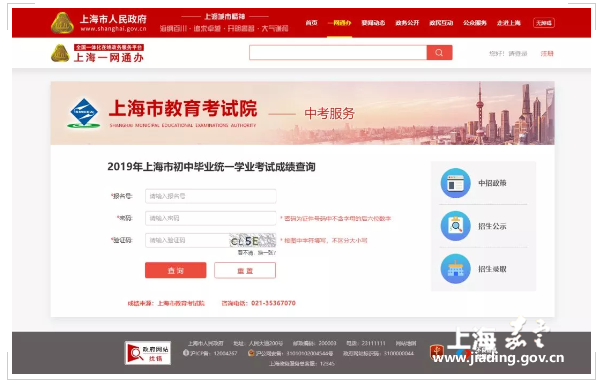Click the 成绩来源 上海市教育考试院 text
The width and height of the screenshot is (605, 387).
[166, 304]
